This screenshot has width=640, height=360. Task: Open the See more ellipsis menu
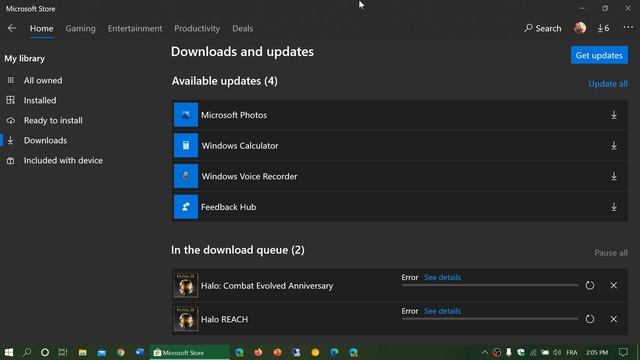pos(628,27)
